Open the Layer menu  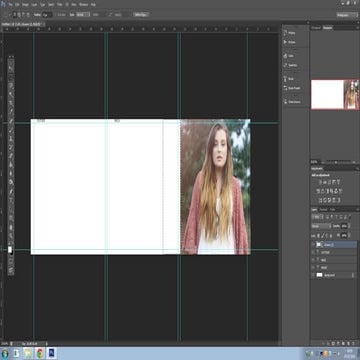34,5
